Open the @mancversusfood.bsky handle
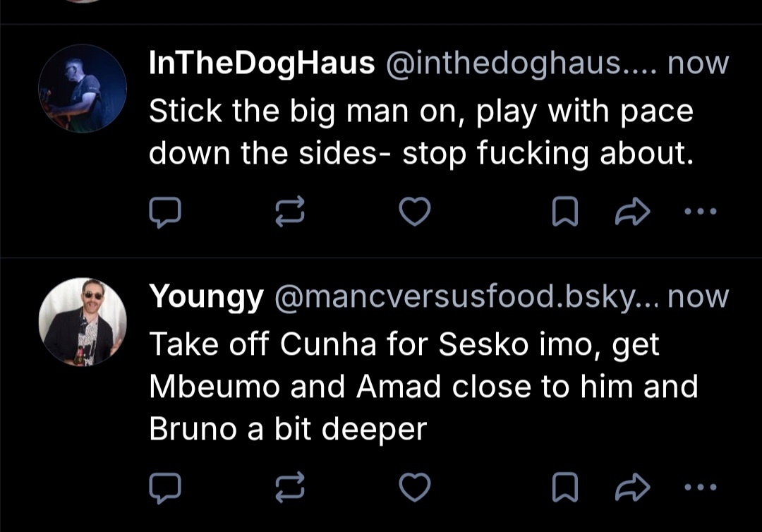Viewport: 762px width, 532px height. pyautogui.click(x=464, y=298)
